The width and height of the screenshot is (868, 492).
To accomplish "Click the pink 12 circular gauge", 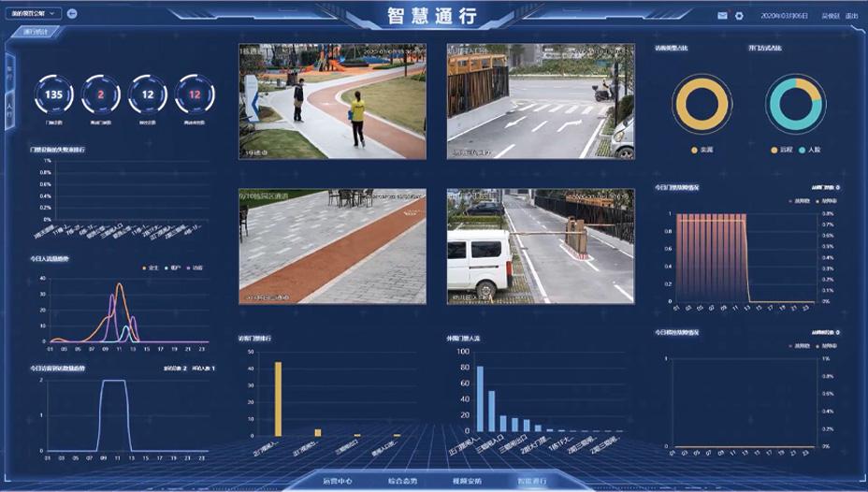I will pyautogui.click(x=195, y=94).
